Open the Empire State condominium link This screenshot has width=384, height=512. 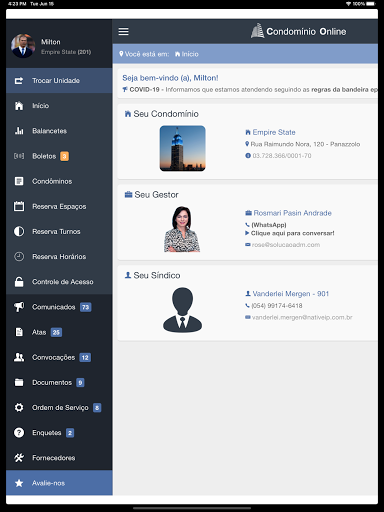[x=274, y=132]
